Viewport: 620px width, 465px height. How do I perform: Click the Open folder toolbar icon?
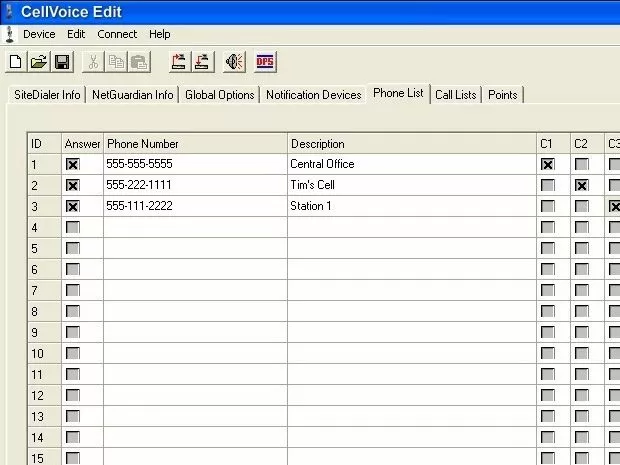point(38,62)
